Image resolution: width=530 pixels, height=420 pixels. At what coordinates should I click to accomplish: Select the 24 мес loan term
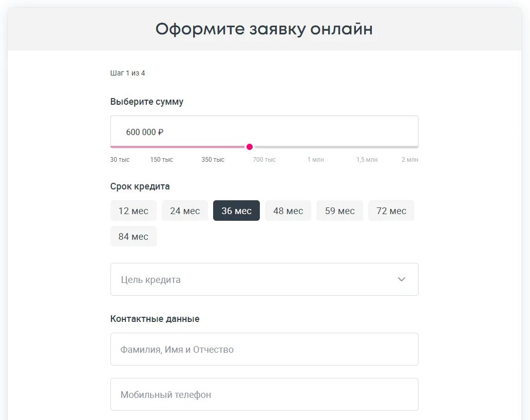pyautogui.click(x=185, y=211)
